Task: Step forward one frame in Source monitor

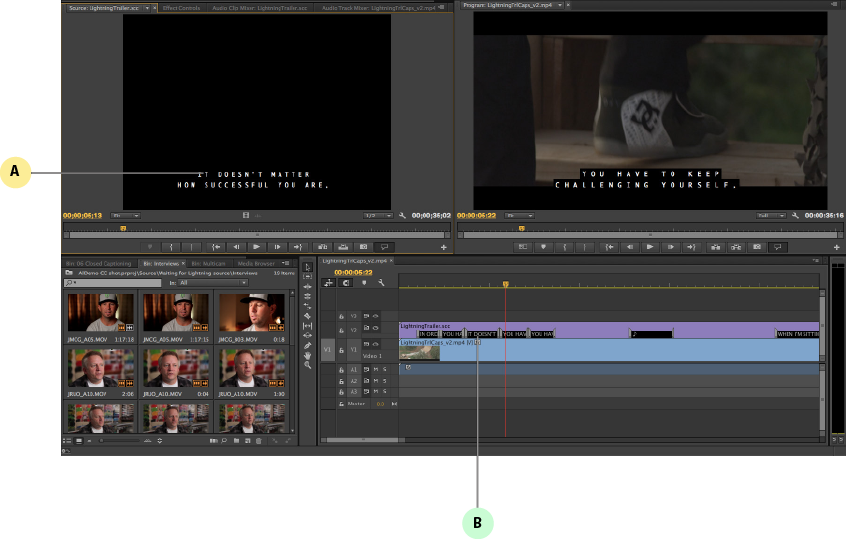Action: click(277, 247)
